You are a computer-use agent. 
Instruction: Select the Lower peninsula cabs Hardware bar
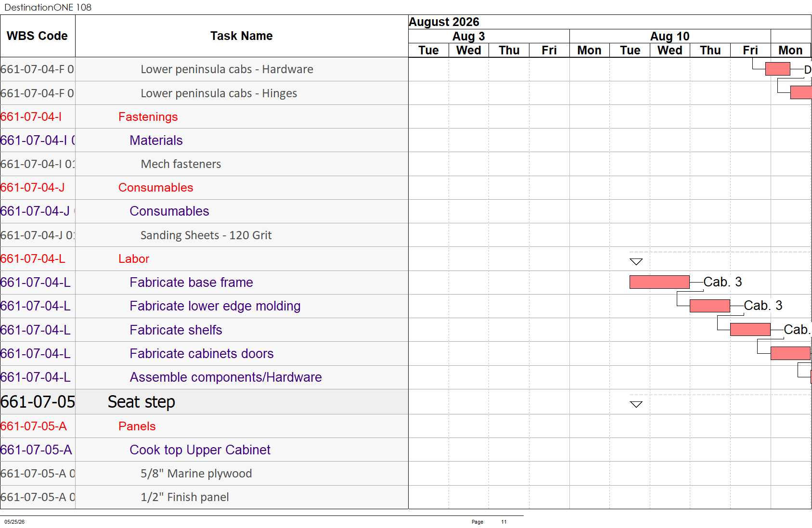pos(777,69)
